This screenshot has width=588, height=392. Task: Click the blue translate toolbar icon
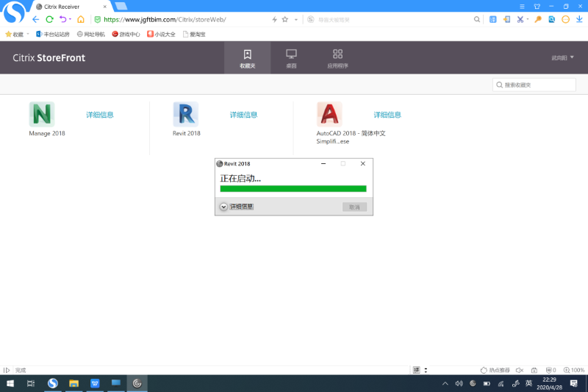pos(492,20)
